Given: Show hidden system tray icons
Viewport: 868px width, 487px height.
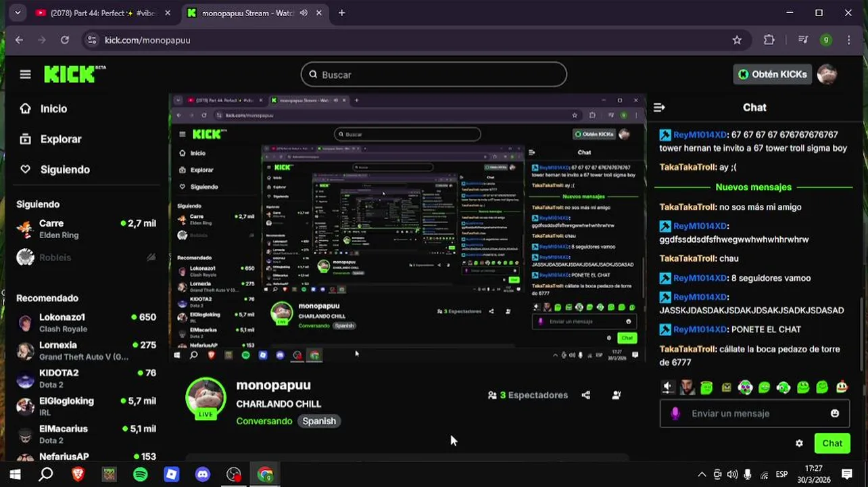Looking at the screenshot, I should pyautogui.click(x=702, y=475).
